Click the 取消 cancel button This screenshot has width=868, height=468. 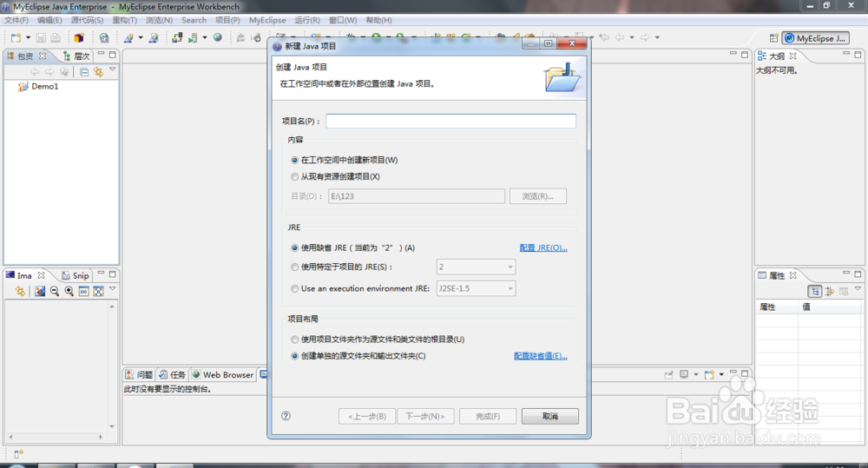click(x=549, y=416)
